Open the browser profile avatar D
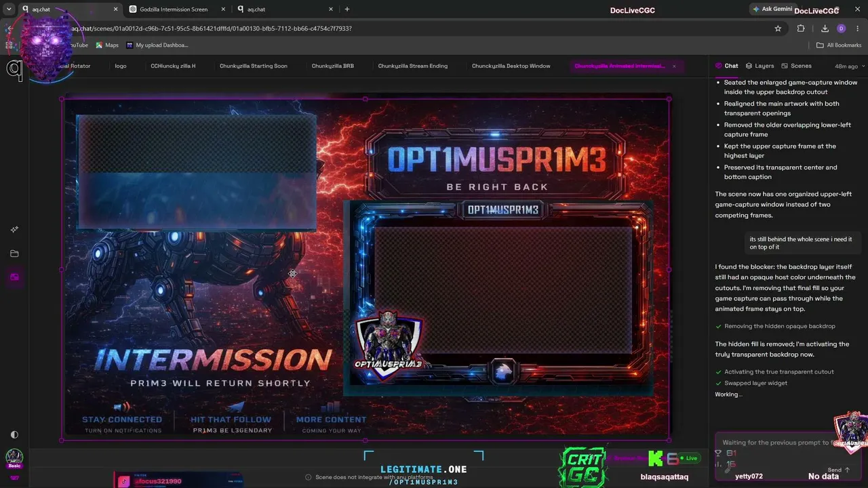Viewport: 868px width, 488px height. 842,28
